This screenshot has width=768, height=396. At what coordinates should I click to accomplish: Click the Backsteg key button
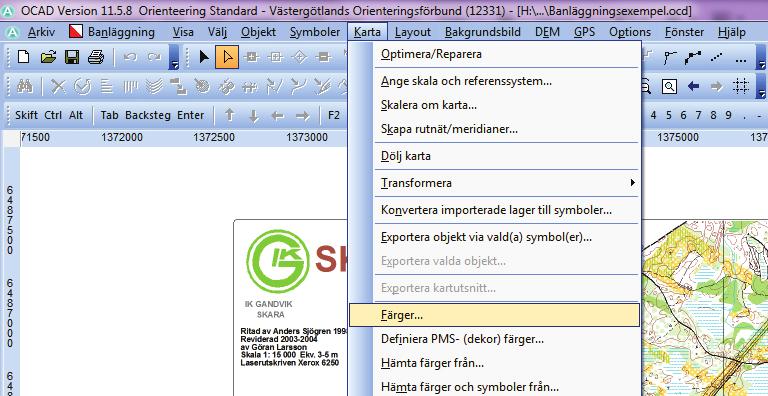pos(148,116)
